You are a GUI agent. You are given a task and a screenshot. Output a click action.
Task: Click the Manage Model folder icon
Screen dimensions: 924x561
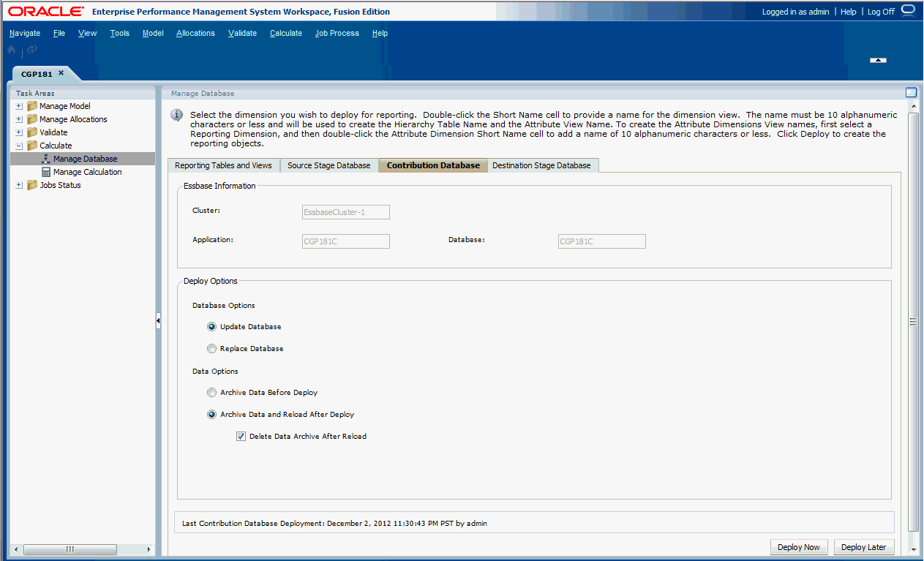[32, 106]
